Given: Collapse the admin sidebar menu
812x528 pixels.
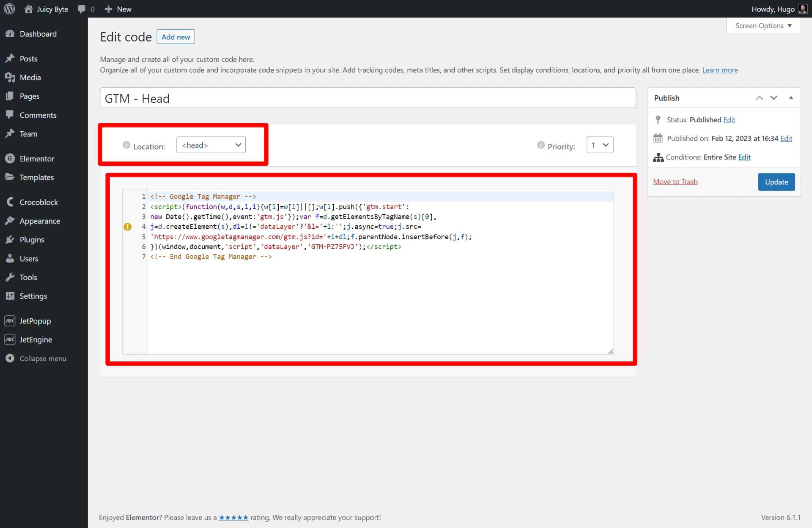Looking at the screenshot, I should 10,358.
